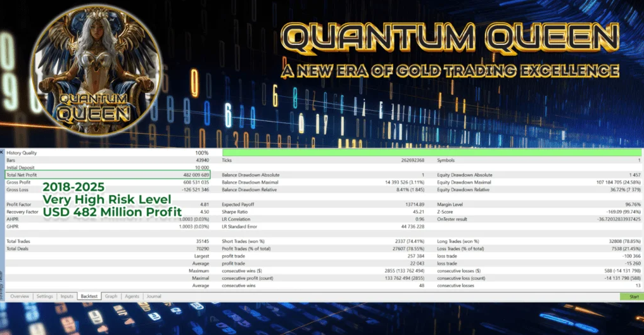Open the Overview tab
Image resolution: width=644 pixels, height=335 pixels.
[20, 296]
